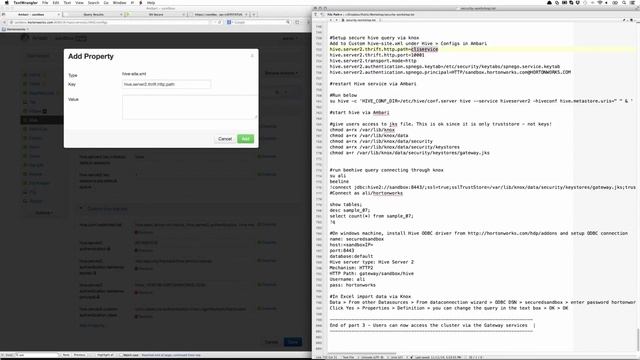Click Next in the browser find bar
This screenshot has width=640, height=360.
click(66, 355)
